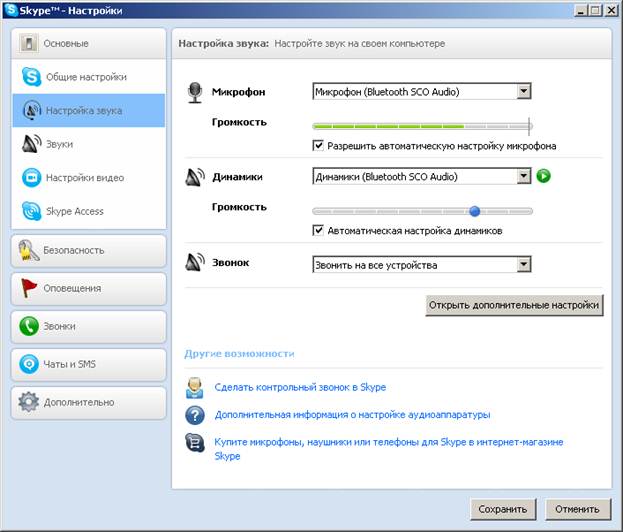623x532 pixels.
Task: Select Настройки видео in the sidebar
Action: click(89, 178)
